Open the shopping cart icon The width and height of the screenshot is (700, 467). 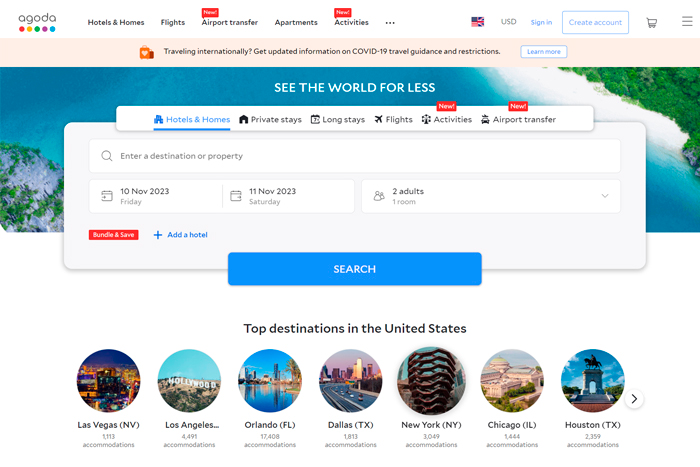[651, 22]
